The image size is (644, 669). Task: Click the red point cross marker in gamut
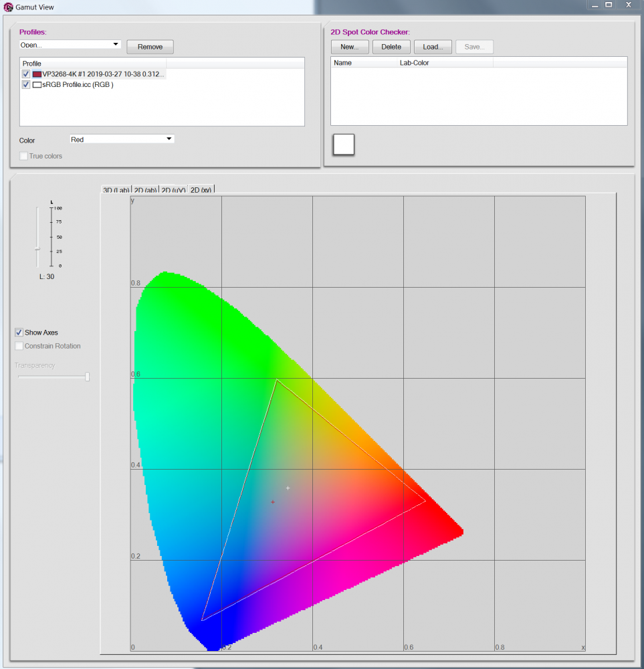tap(273, 502)
